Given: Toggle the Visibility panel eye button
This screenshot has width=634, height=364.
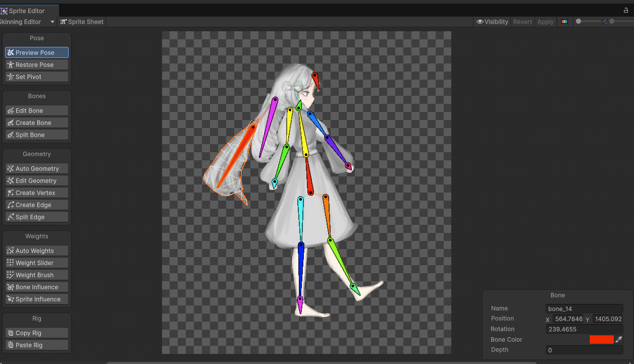Looking at the screenshot, I should point(492,22).
